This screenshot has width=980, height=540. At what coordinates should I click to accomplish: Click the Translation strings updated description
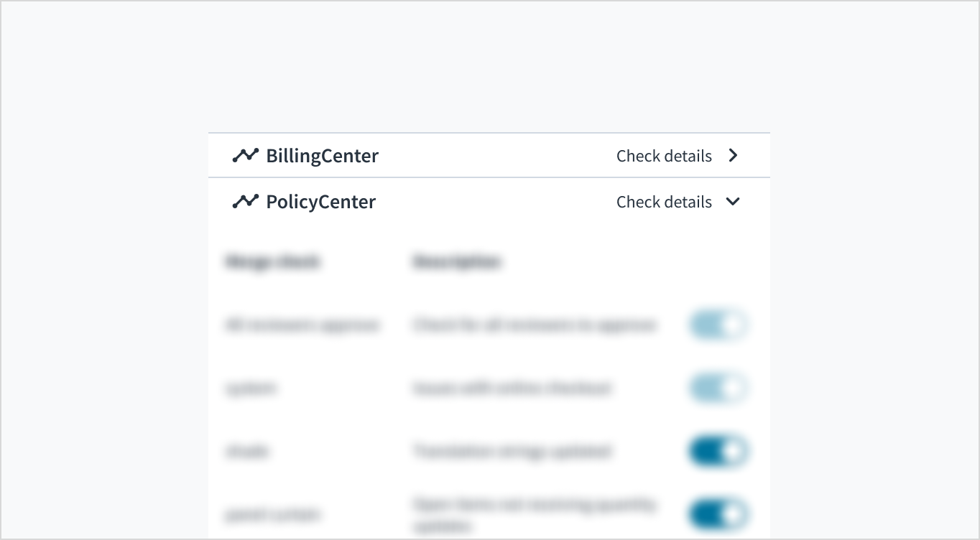coord(511,452)
